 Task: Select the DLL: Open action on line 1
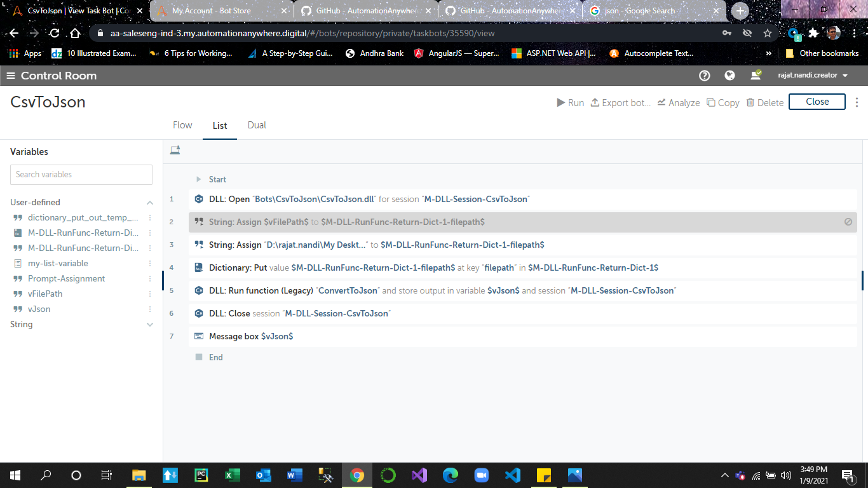coord(523,199)
